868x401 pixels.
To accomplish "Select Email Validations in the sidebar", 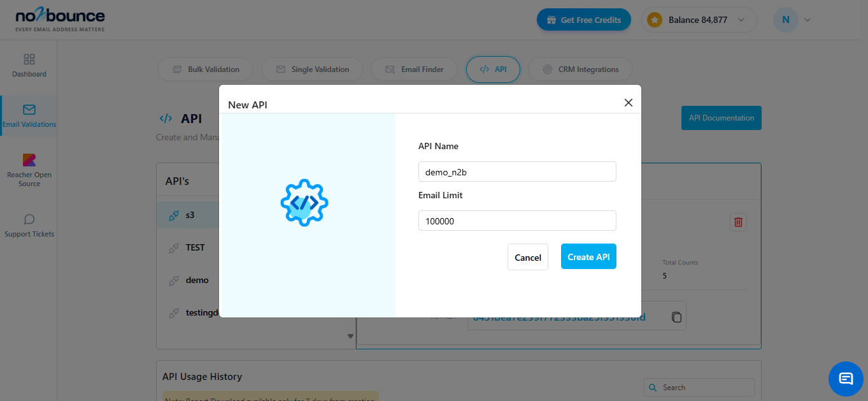I will coord(28,115).
